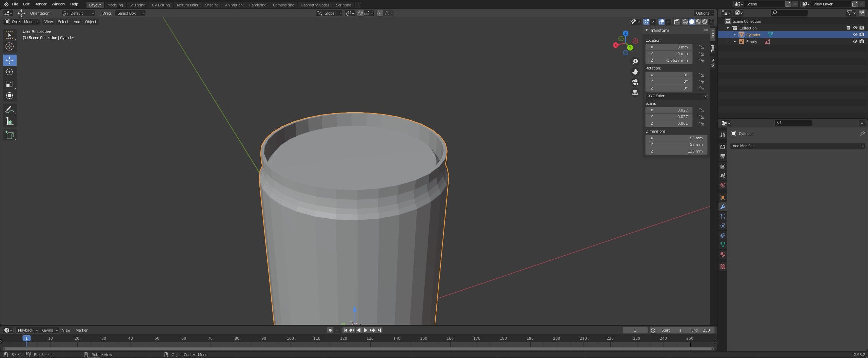Switch to the Shading workspace tab
The image size is (868, 358).
click(212, 5)
